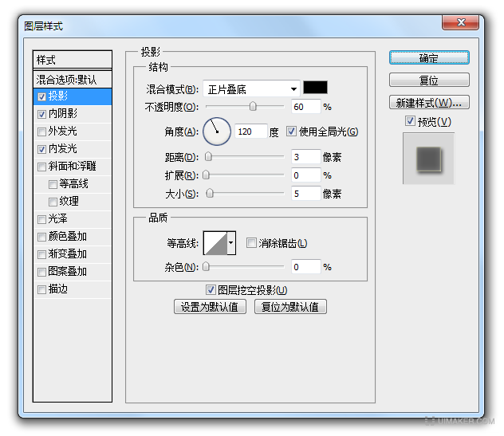
Task: Select the 内阴影 style row
Action: click(x=73, y=114)
